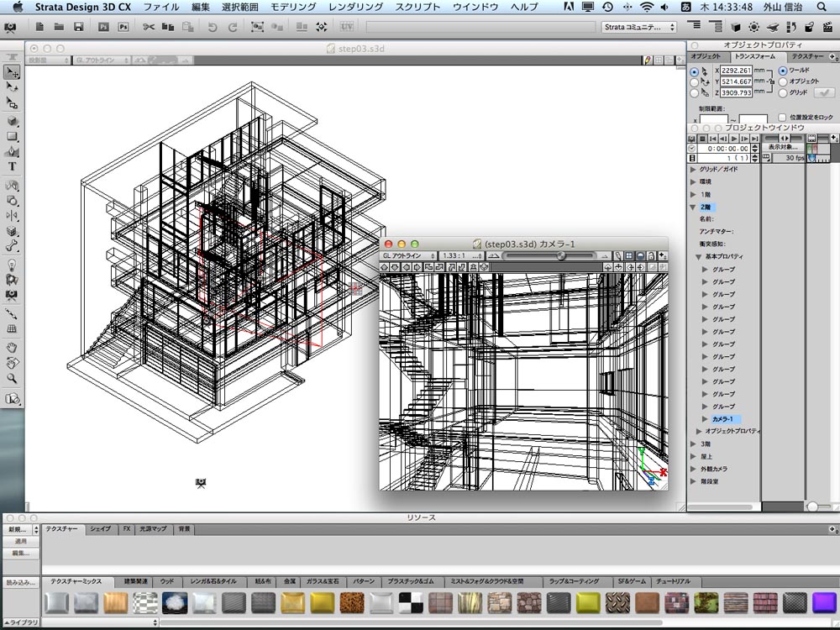Click the purple texture swatch

[823, 602]
